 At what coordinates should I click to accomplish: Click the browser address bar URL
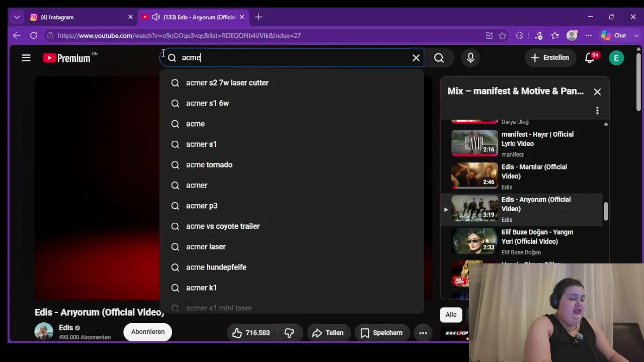(179, 36)
